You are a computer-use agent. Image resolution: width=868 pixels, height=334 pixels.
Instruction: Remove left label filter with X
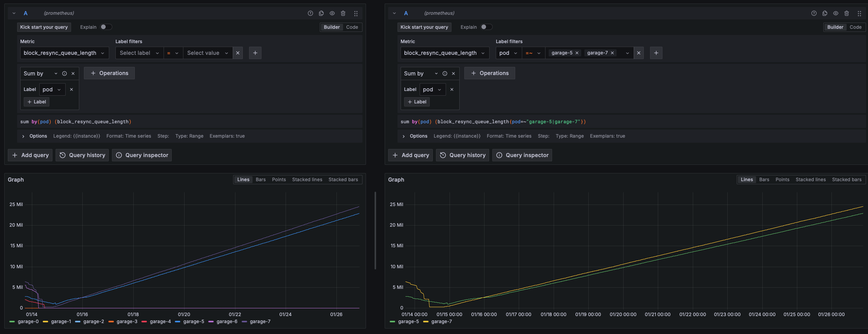point(238,53)
